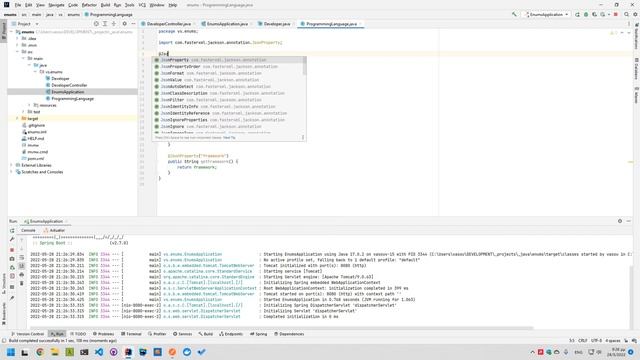Open the Dependencies tool window

coord(289,334)
